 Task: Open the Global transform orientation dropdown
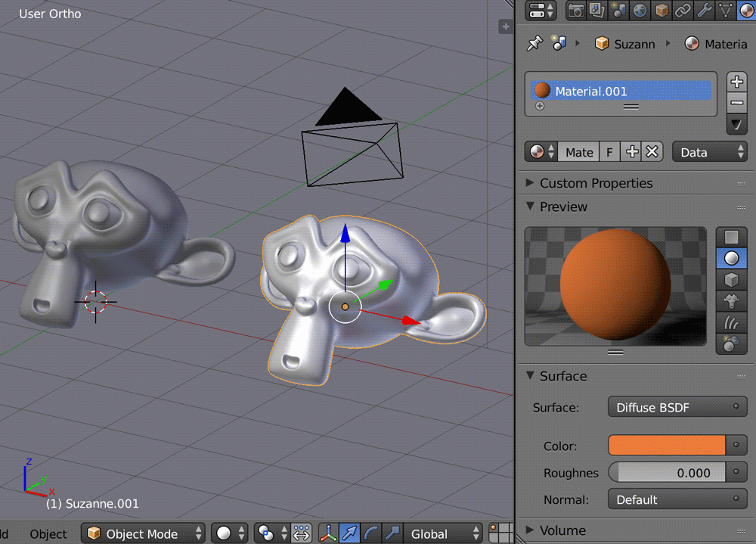click(x=442, y=533)
